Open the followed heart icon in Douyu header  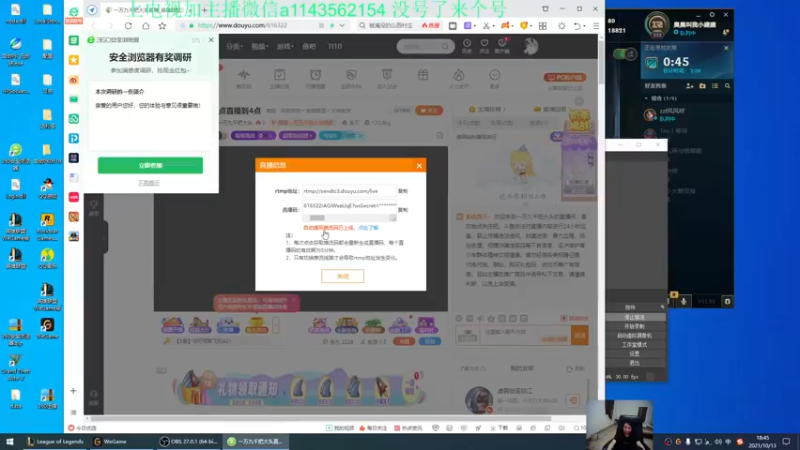click(484, 46)
